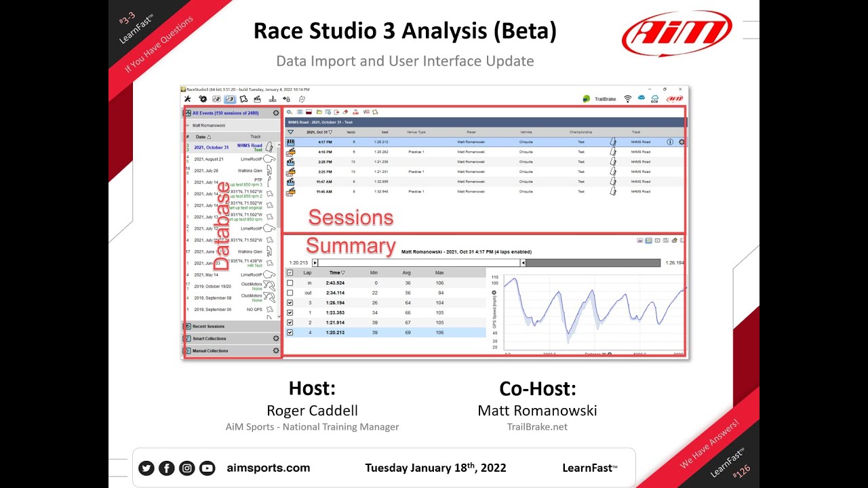The image size is (868, 488).
Task: Click the yellow folder icon in sessions toolbar
Action: [x=319, y=112]
